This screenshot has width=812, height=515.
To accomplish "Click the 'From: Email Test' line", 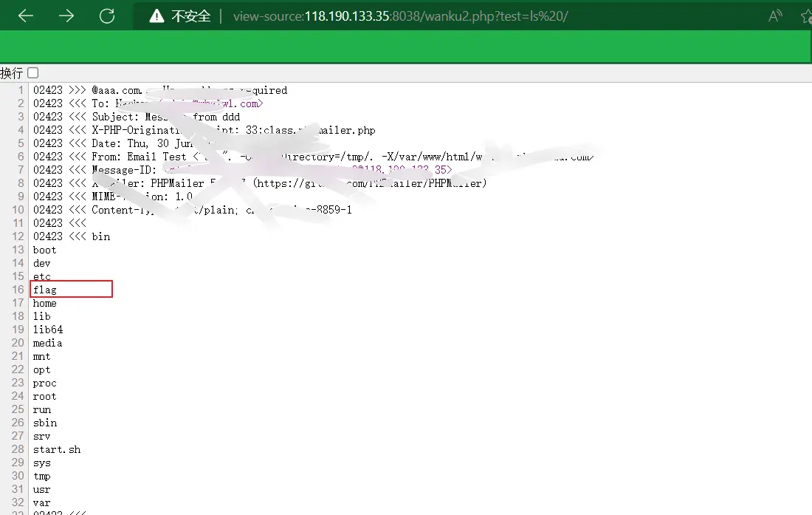I will (313, 157).
